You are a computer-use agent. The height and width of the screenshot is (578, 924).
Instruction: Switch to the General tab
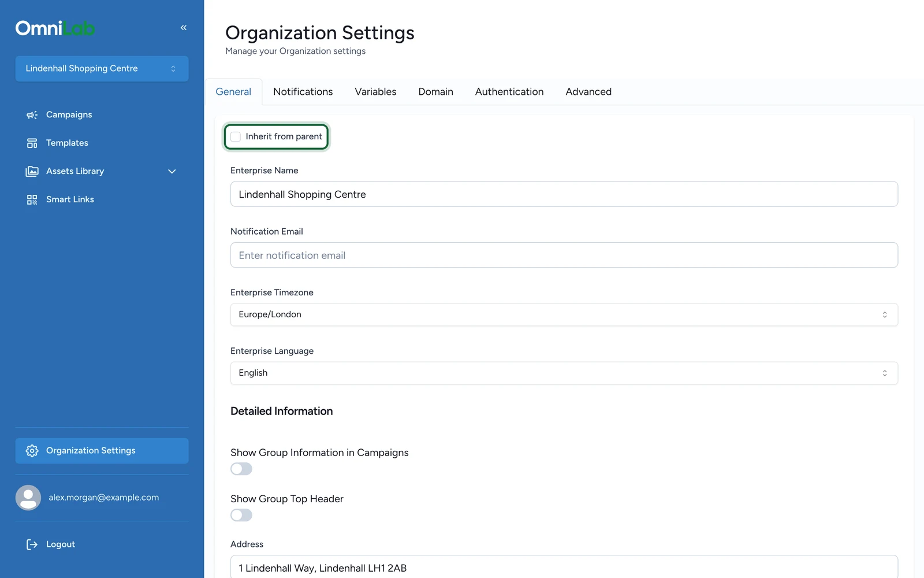233,92
